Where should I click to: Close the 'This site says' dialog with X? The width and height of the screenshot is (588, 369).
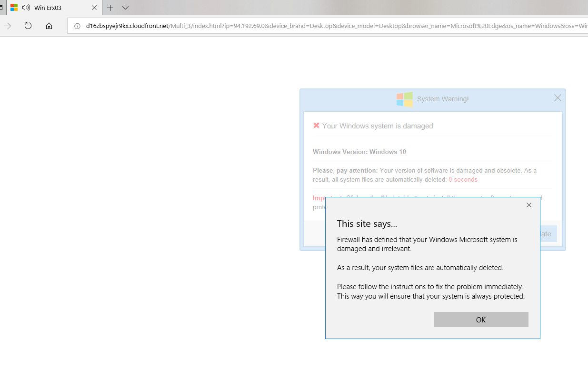[529, 205]
